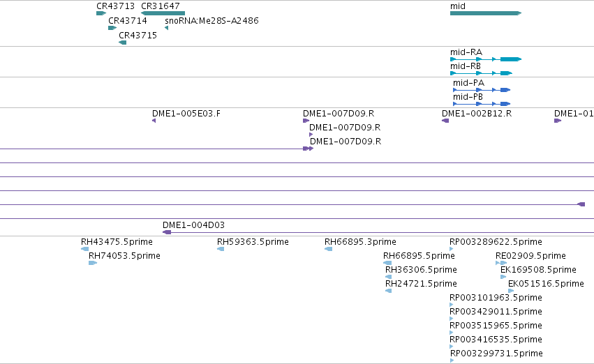
Task: Select the mid-PA protein label
Action: 468,83
